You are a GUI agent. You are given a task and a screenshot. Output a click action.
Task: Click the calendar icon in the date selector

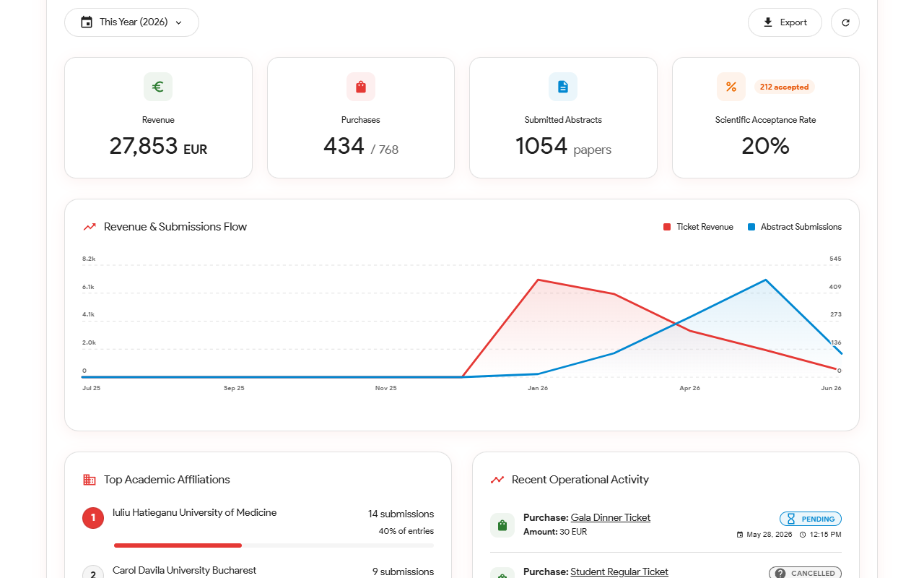[87, 22]
